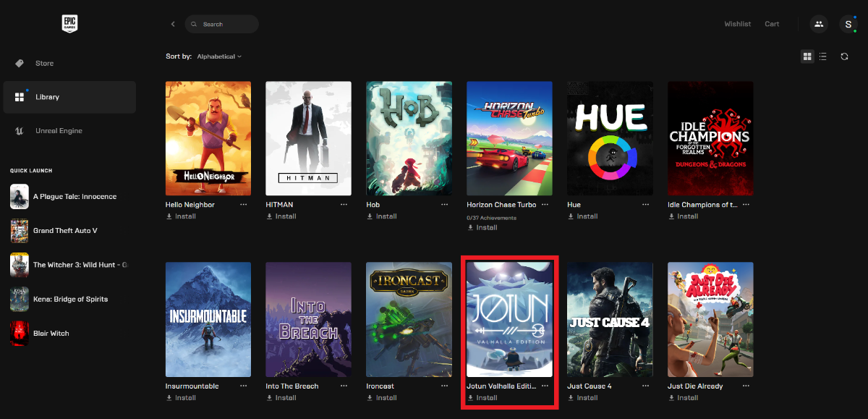Image resolution: width=868 pixels, height=419 pixels.
Task: Install Just Die Already
Action: 683,397
